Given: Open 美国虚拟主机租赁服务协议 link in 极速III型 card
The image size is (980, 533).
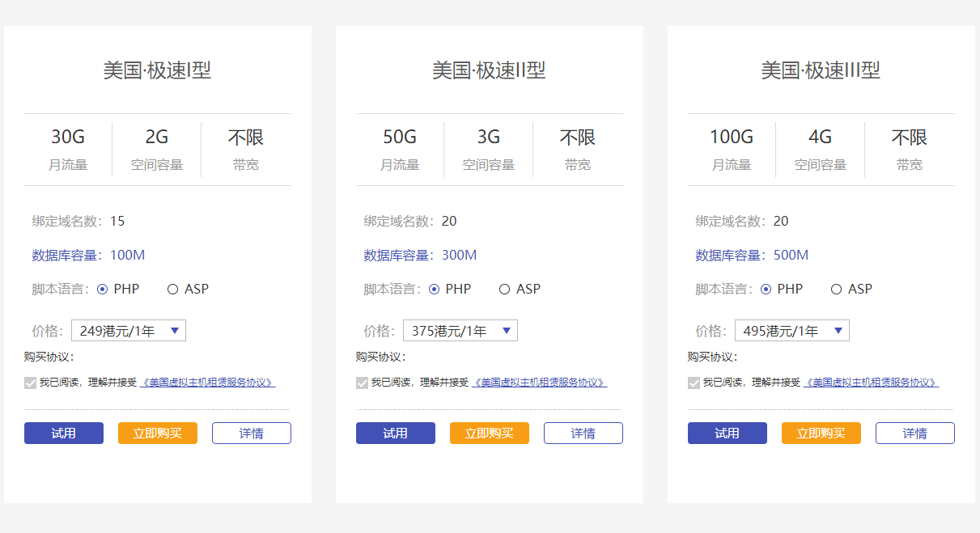Looking at the screenshot, I should [872, 383].
